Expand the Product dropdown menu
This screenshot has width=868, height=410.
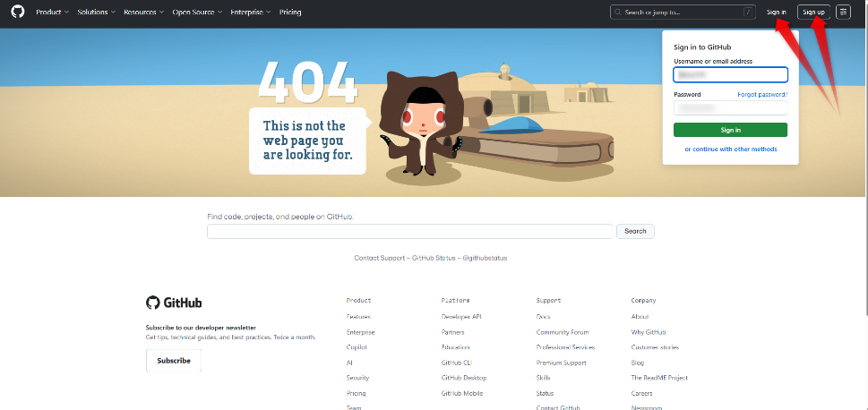coord(51,13)
